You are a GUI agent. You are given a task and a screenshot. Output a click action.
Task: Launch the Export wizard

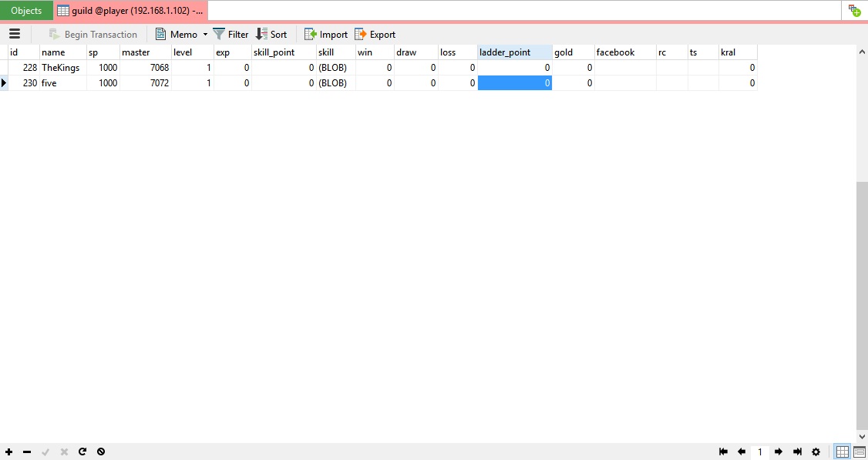coord(375,35)
